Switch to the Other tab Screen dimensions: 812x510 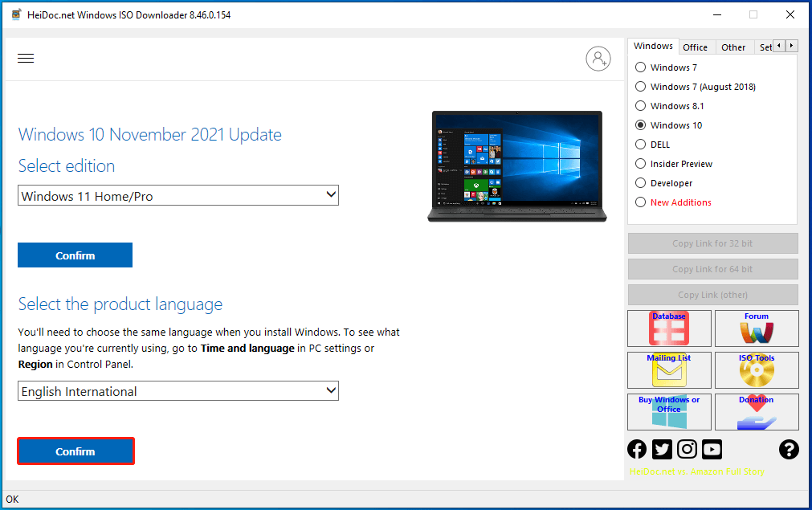click(x=733, y=47)
